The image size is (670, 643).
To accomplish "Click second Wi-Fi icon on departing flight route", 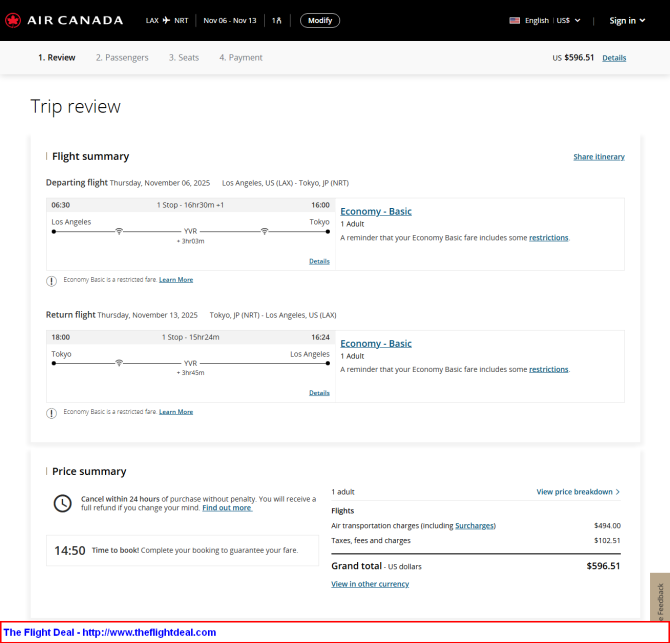I will 264,231.
